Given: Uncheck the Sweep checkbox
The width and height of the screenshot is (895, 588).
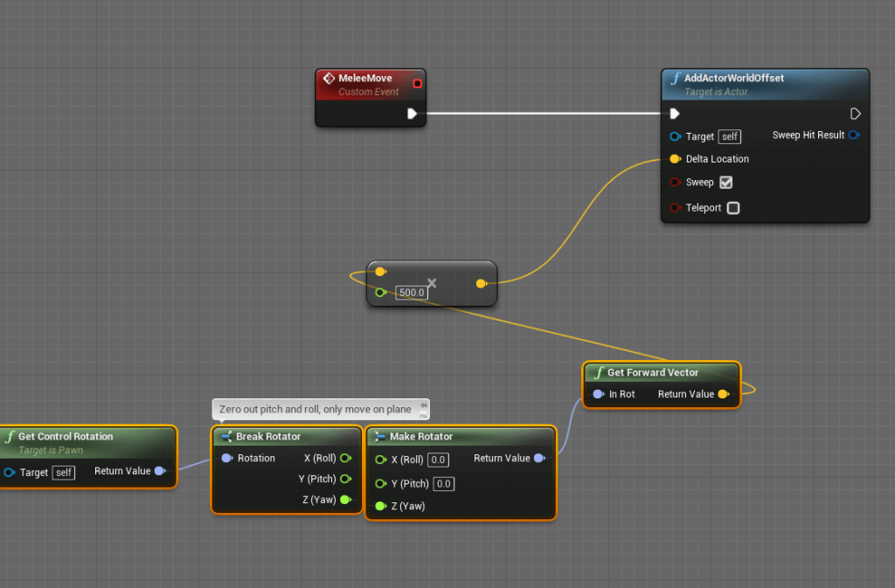Looking at the screenshot, I should (x=725, y=183).
